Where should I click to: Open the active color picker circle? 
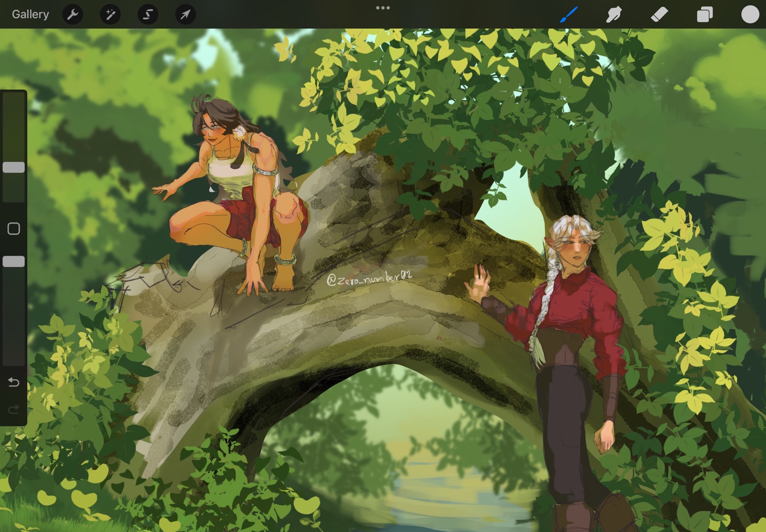tap(750, 15)
